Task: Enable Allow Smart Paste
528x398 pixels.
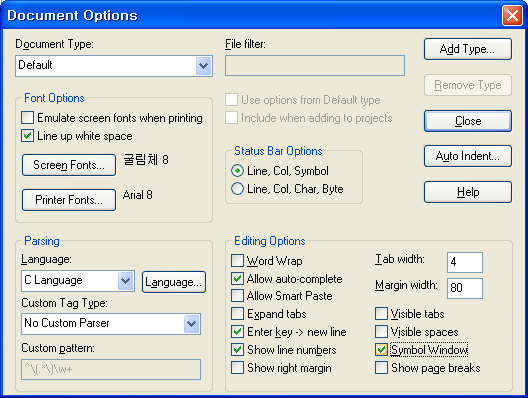Action: coord(237,296)
